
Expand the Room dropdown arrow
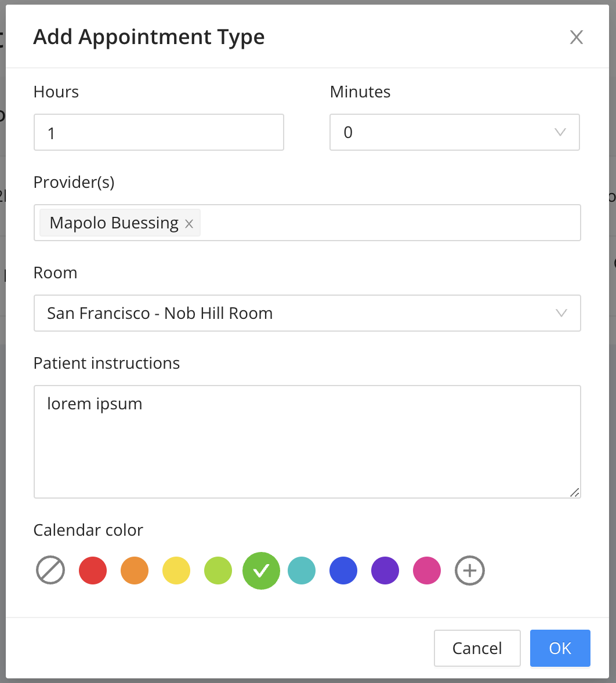pos(561,313)
